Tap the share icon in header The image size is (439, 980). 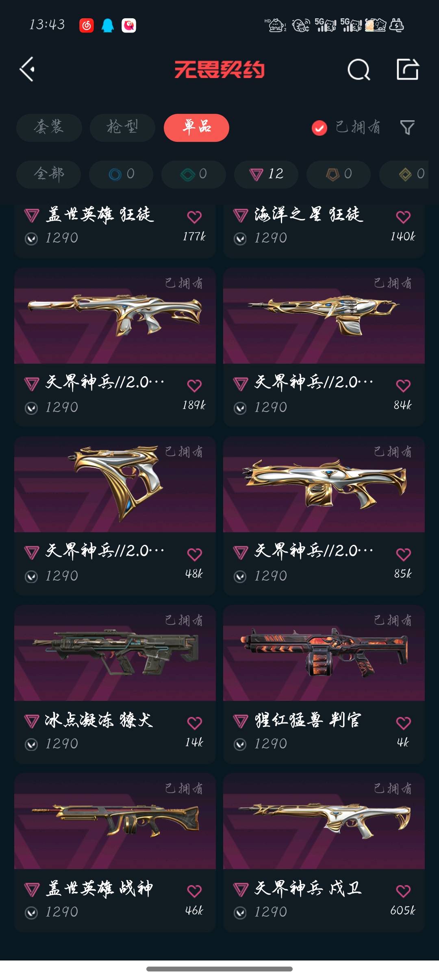pyautogui.click(x=408, y=69)
